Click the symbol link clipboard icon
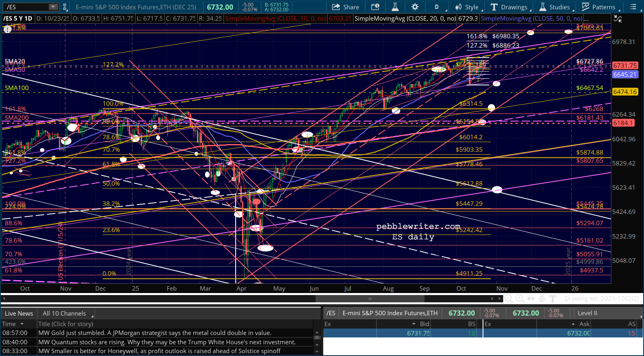Viewport: 644px width, 356px height. click(x=65, y=7)
